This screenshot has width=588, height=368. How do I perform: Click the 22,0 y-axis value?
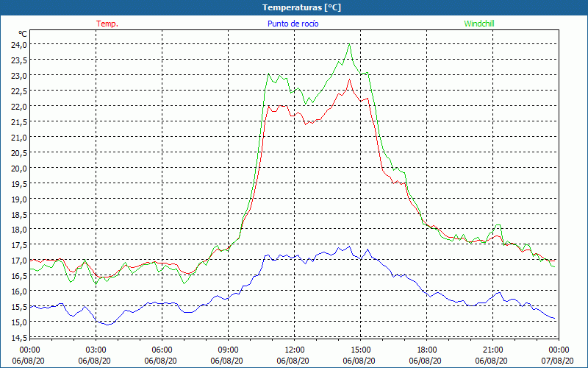tap(19, 106)
